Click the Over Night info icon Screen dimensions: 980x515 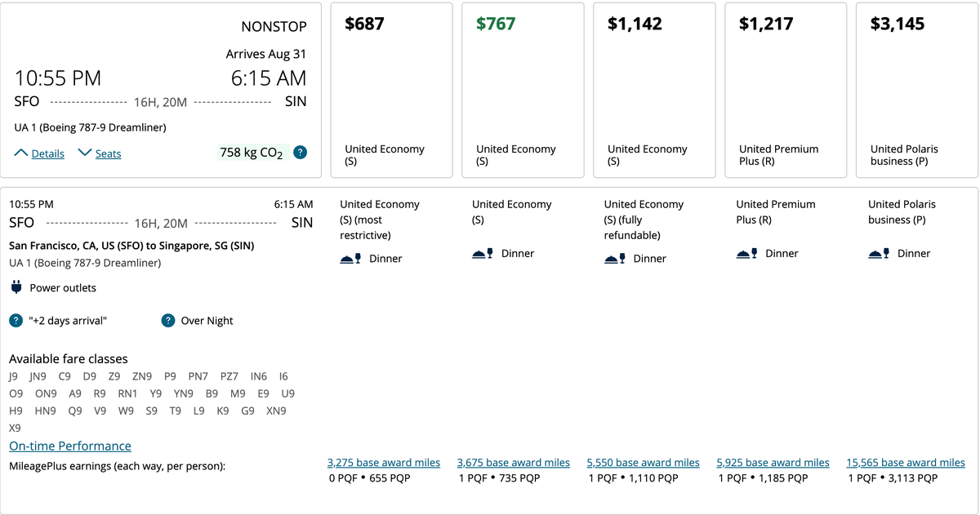[x=168, y=321]
